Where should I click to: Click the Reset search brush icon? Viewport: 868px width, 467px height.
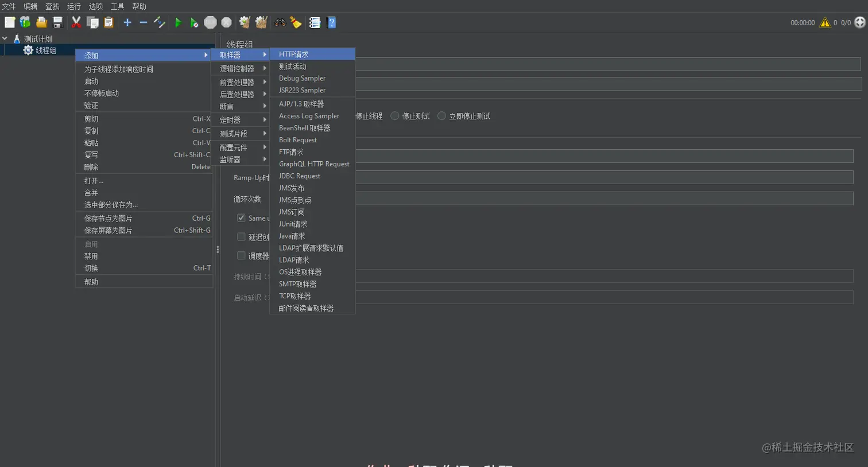coord(296,22)
